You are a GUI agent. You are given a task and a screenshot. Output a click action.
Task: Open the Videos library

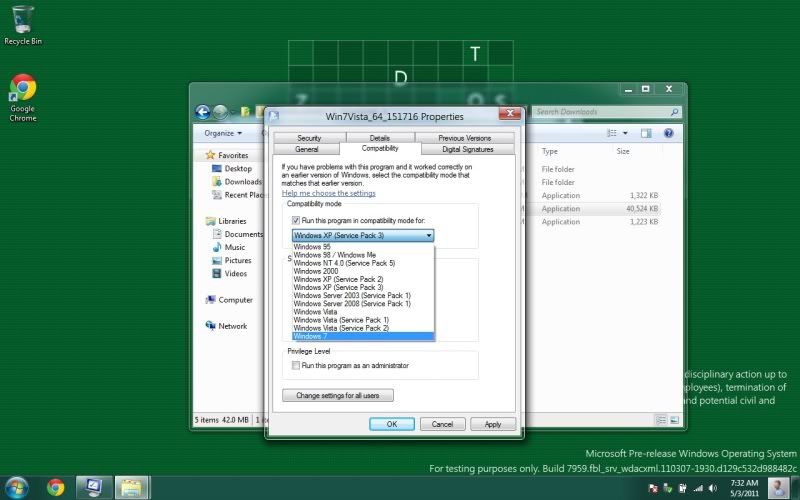pos(229,273)
